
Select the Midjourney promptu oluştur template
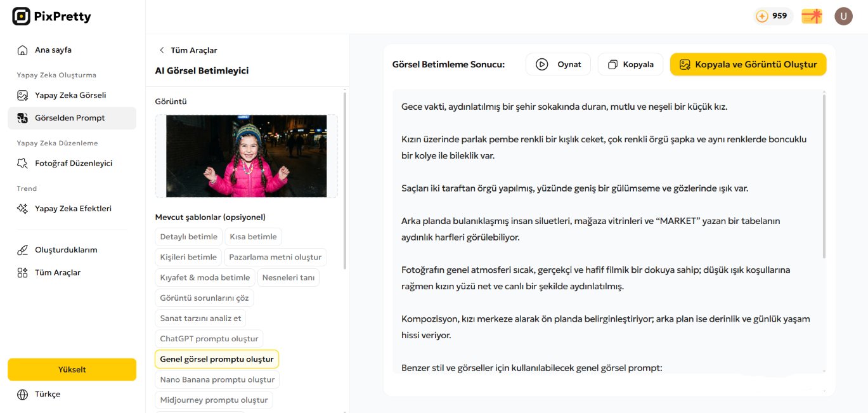[212, 400]
